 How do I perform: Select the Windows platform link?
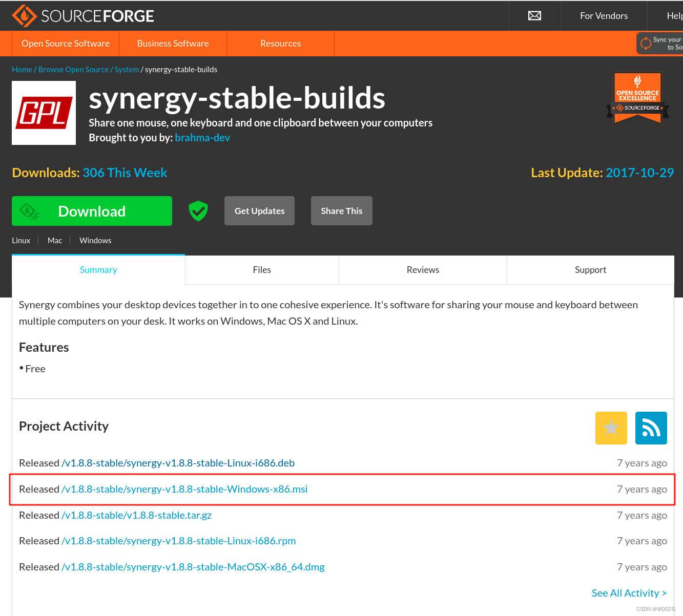95,240
